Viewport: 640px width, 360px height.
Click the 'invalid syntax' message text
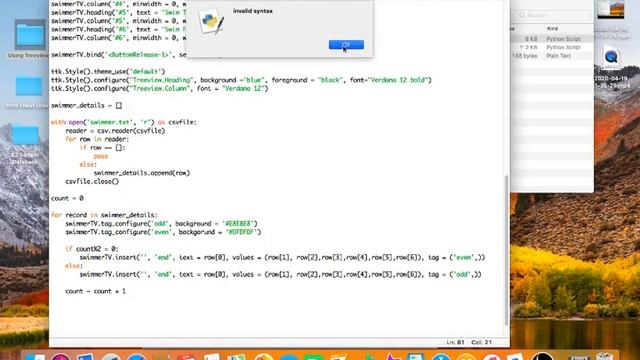[253, 11]
